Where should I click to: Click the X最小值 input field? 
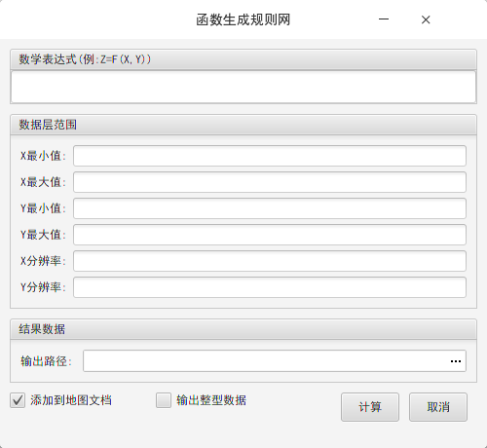click(x=270, y=156)
